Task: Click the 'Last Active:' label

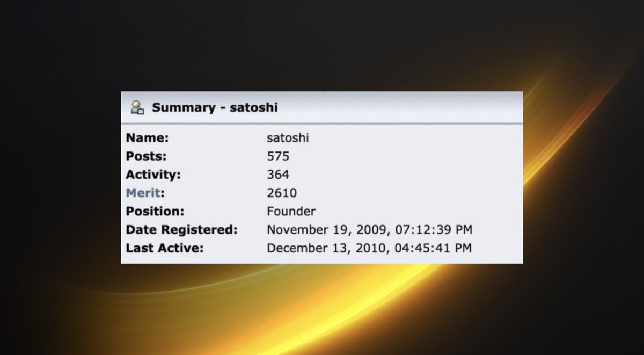Action: (165, 248)
